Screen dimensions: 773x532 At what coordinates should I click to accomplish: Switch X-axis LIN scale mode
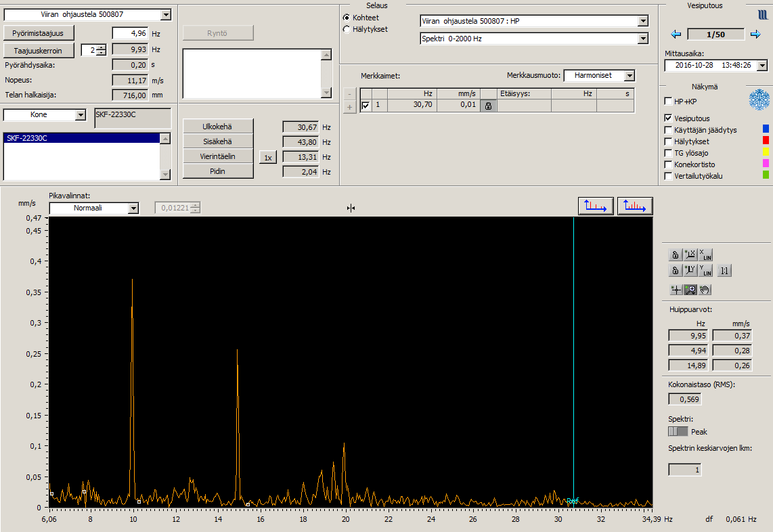point(705,255)
